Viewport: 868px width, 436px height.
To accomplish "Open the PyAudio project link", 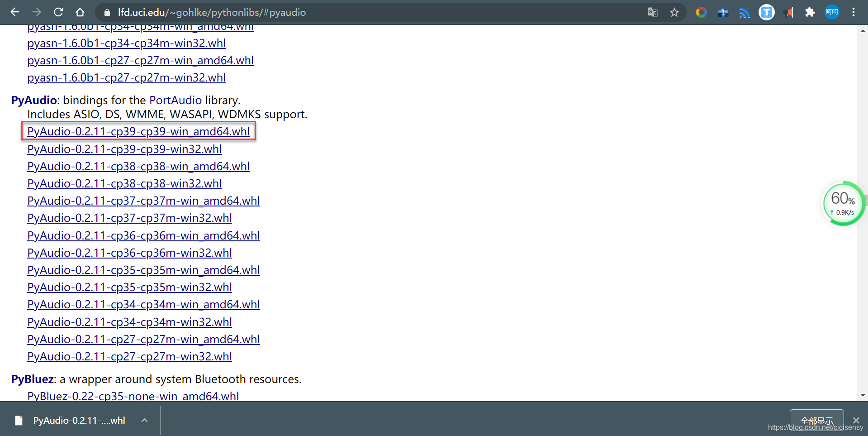I will click(x=34, y=100).
